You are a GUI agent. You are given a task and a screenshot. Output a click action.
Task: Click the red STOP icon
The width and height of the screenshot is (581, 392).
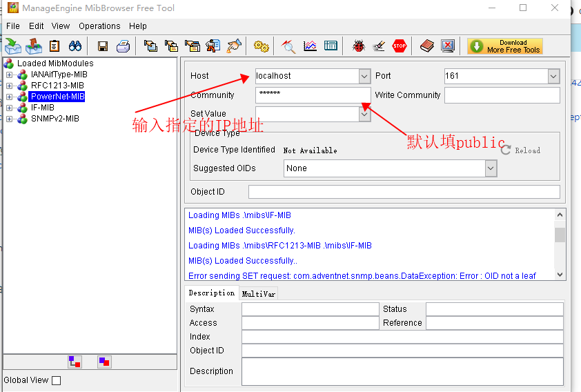[x=400, y=46]
